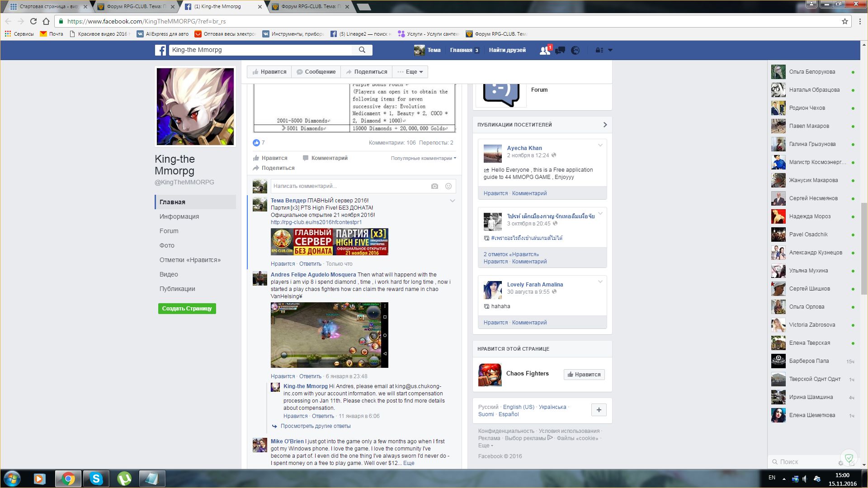Click the Facebook logo icon

[160, 50]
